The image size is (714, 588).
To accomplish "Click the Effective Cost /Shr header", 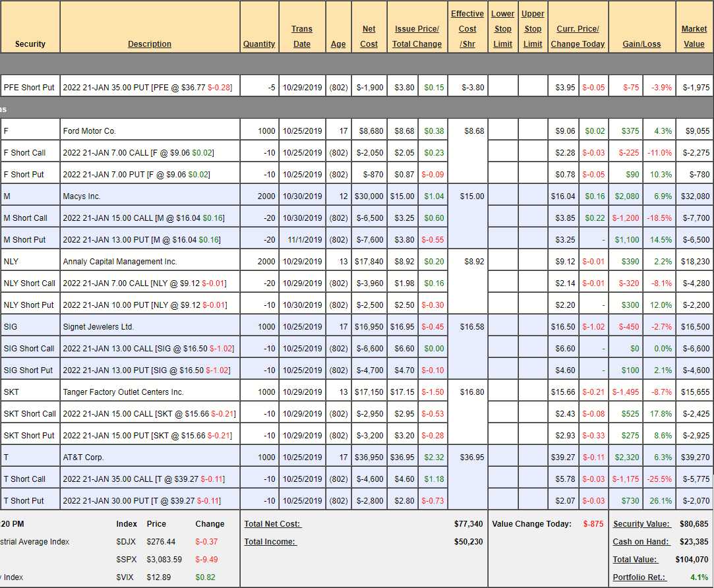I will point(467,29).
